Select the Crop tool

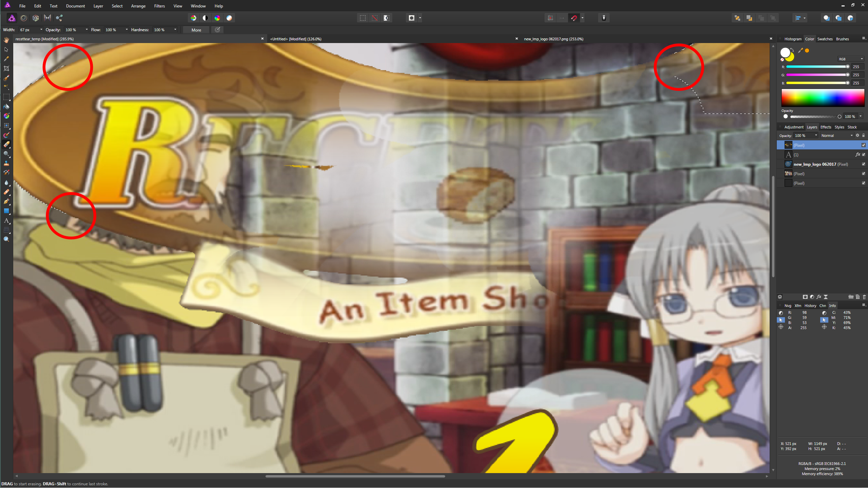coord(6,68)
